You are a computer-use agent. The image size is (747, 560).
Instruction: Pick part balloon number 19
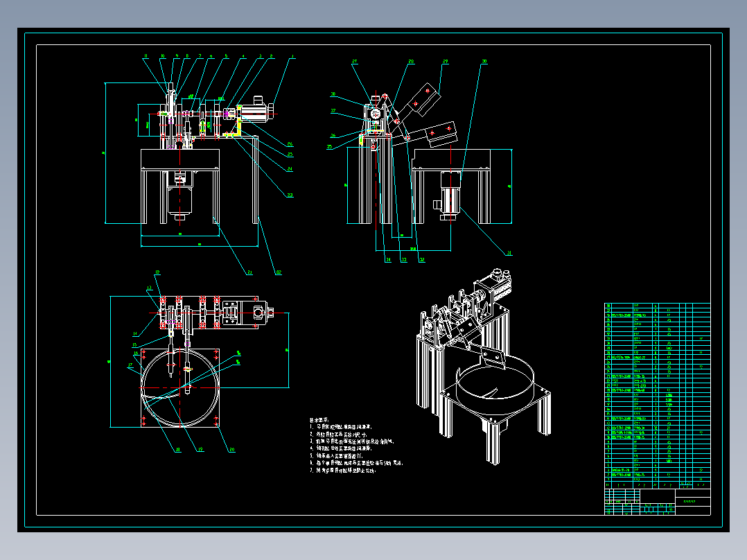tap(200, 449)
